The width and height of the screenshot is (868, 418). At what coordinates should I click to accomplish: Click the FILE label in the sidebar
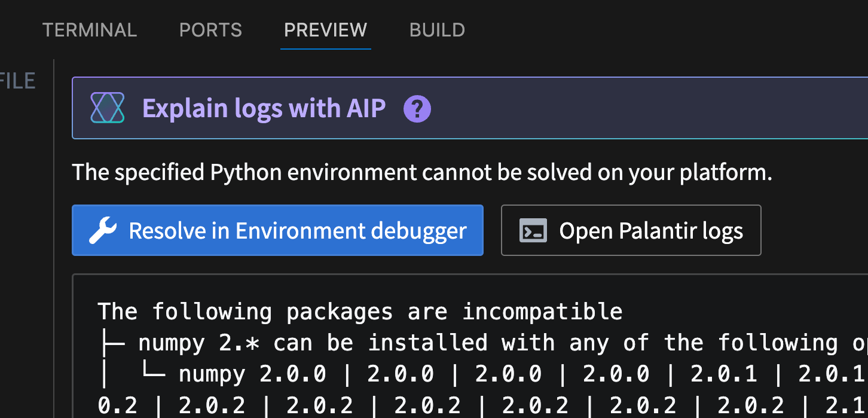tap(17, 80)
